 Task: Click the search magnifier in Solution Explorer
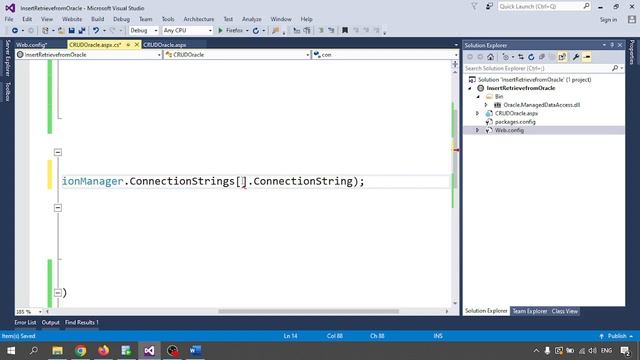[x=615, y=69]
